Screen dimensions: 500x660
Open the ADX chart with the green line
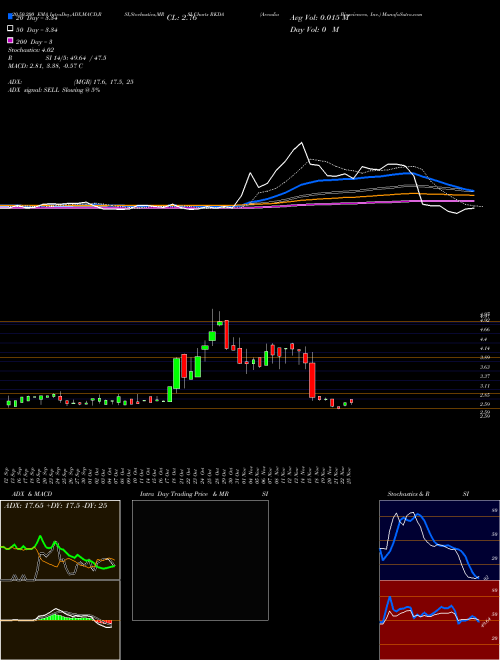[x=60, y=540]
